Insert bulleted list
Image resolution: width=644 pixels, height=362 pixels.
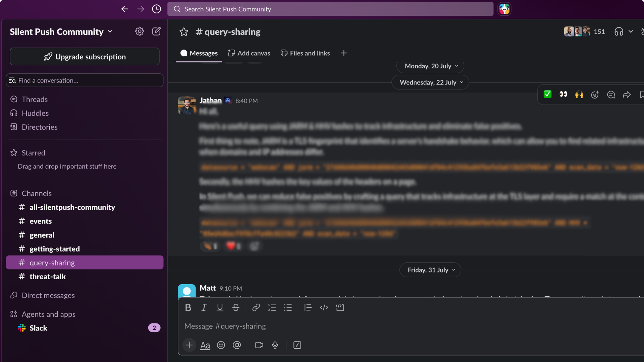288,307
